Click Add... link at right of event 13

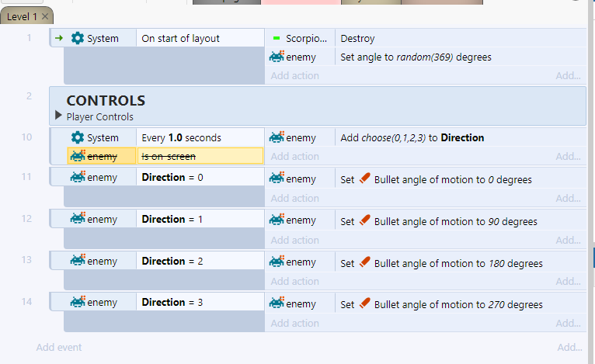(568, 282)
